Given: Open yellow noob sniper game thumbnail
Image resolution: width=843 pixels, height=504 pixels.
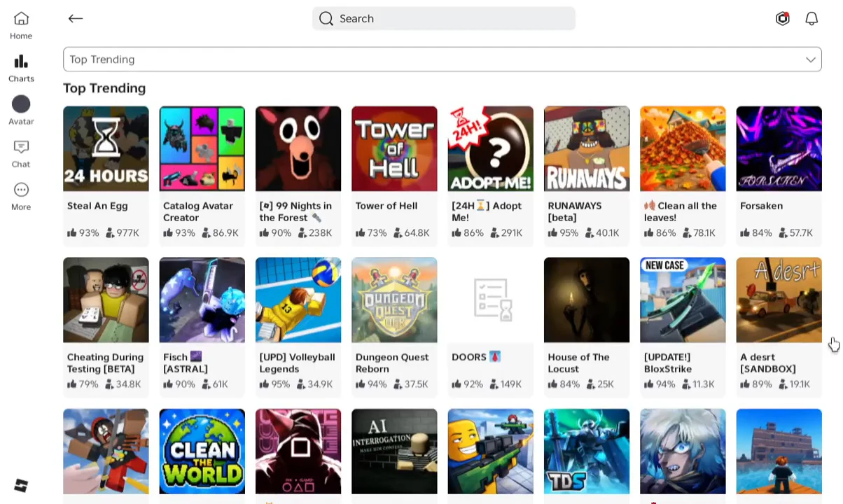Looking at the screenshot, I should [491, 451].
